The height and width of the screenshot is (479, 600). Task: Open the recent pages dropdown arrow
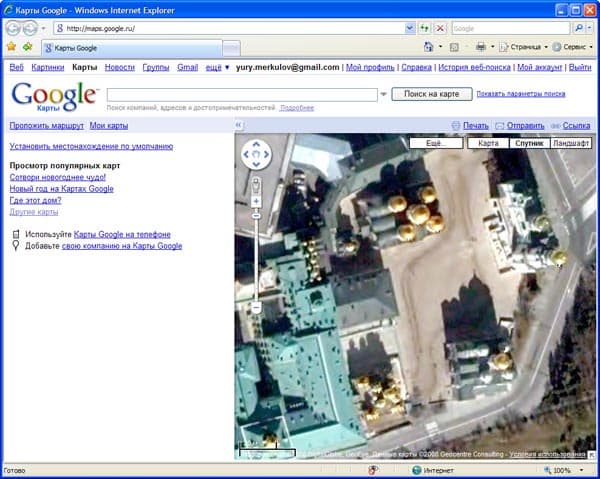43,28
